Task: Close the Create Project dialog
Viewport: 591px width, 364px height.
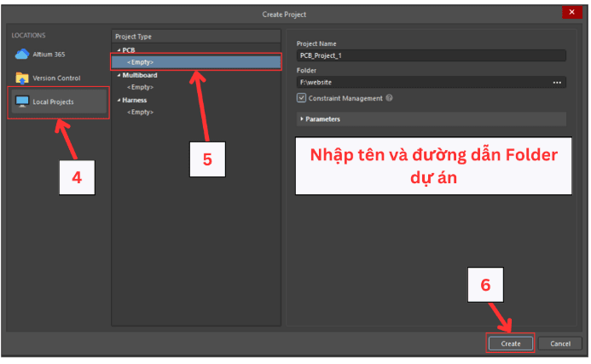Action: [568, 12]
